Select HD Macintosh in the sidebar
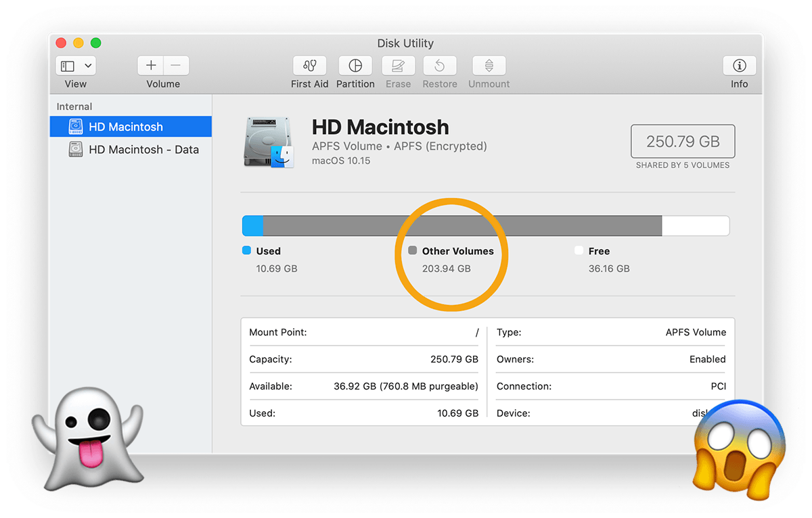This screenshot has height=518, width=812. (131, 126)
